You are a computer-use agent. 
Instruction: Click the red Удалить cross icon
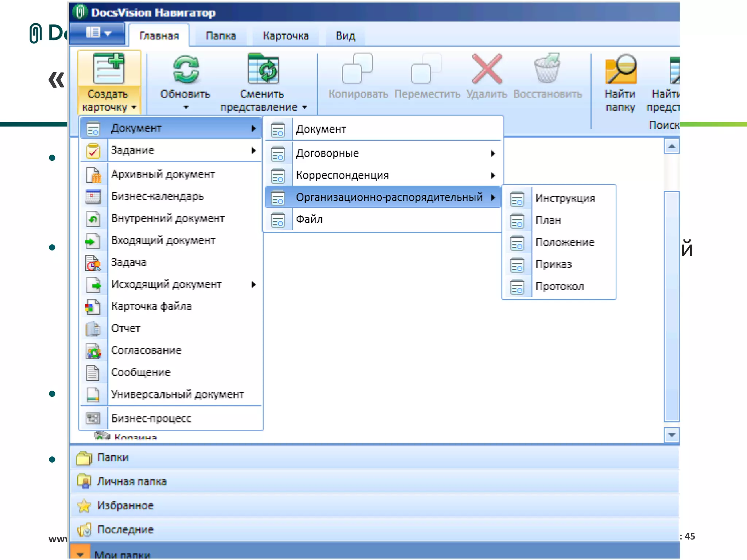click(487, 69)
